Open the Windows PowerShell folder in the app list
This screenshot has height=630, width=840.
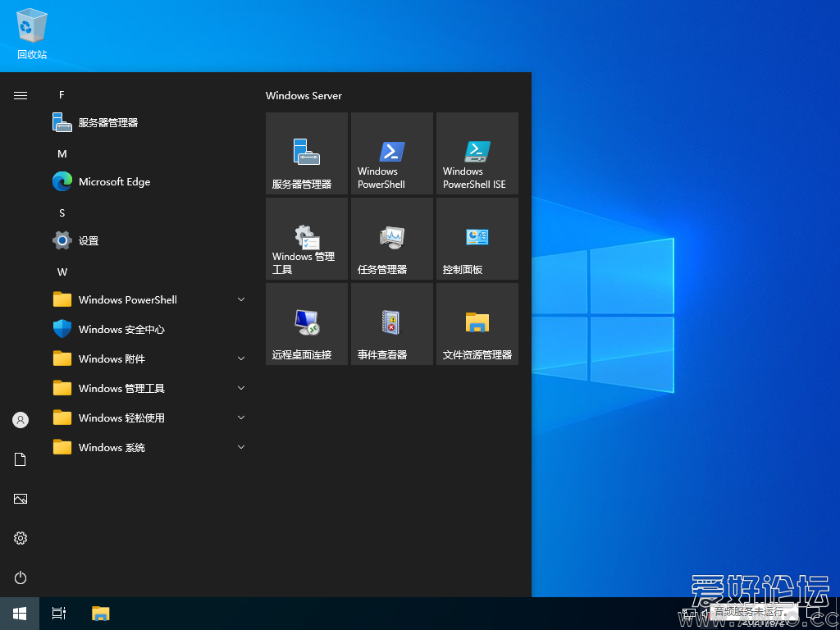point(150,299)
